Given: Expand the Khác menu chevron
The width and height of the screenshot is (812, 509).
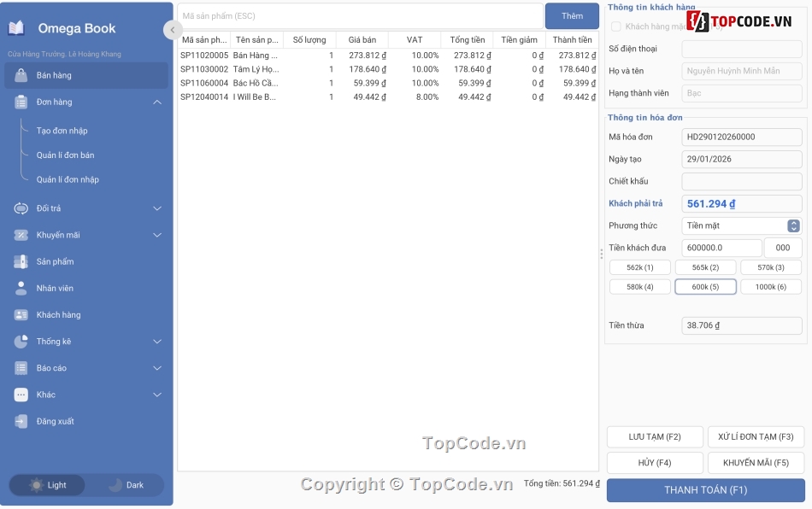Looking at the screenshot, I should 157,395.
